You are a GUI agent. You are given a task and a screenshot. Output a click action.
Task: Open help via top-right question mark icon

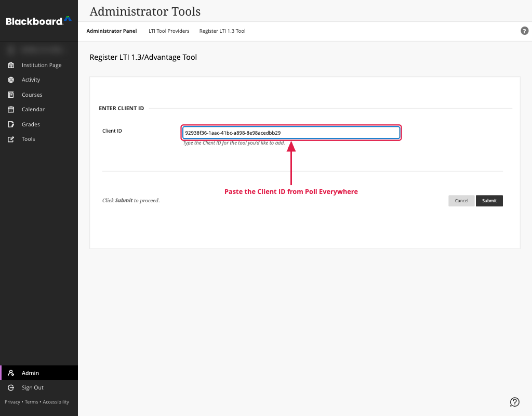524,31
